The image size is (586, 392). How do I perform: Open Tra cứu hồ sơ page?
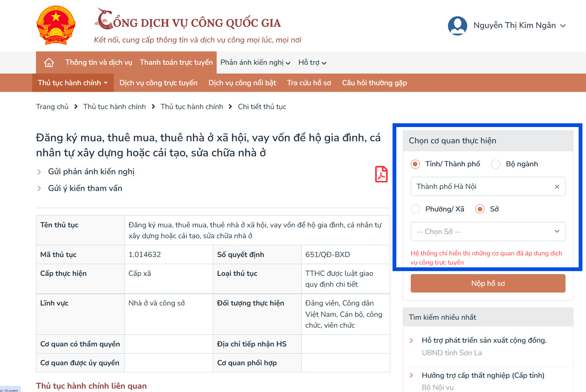[309, 83]
